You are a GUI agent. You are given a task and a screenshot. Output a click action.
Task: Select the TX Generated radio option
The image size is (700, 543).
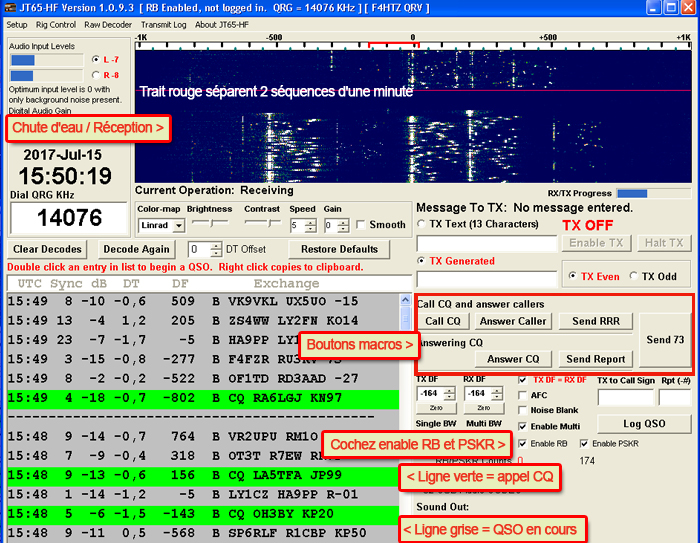tap(421, 261)
